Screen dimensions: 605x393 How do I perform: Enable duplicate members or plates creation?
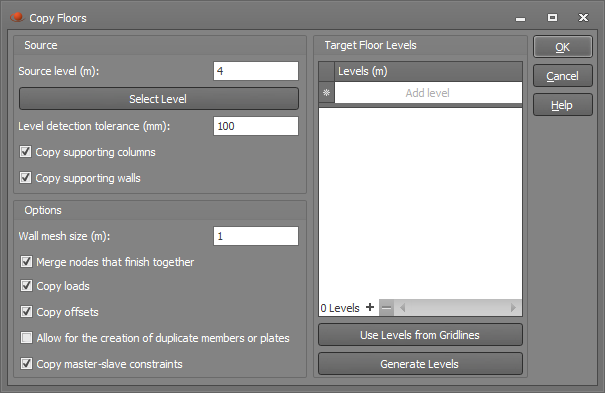click(26, 338)
